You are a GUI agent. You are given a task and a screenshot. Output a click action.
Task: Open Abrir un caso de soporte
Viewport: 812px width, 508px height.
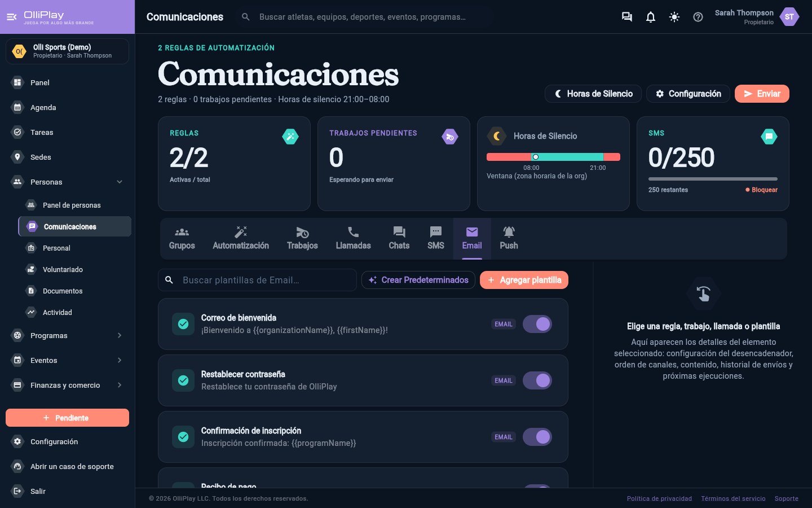pyautogui.click(x=68, y=466)
